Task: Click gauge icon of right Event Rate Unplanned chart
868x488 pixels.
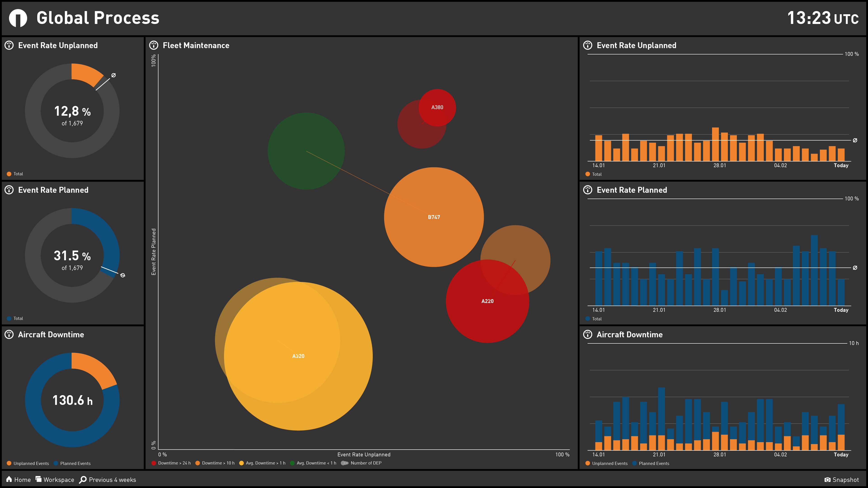Action: coord(588,45)
